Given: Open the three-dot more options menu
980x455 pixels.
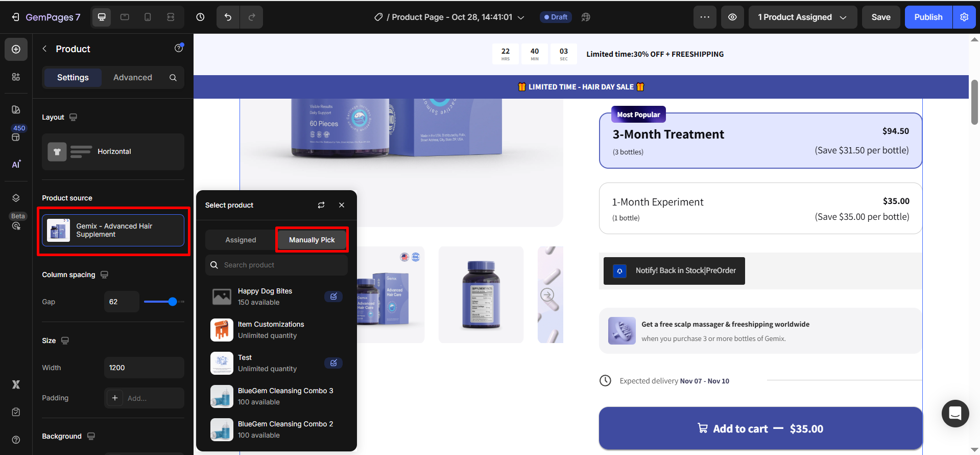Looking at the screenshot, I should [x=705, y=17].
